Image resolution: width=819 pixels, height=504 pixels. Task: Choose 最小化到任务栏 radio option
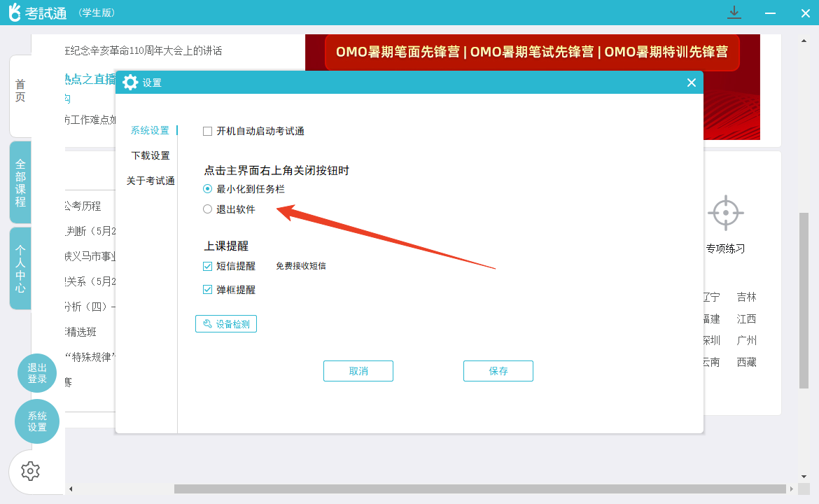pyautogui.click(x=207, y=188)
